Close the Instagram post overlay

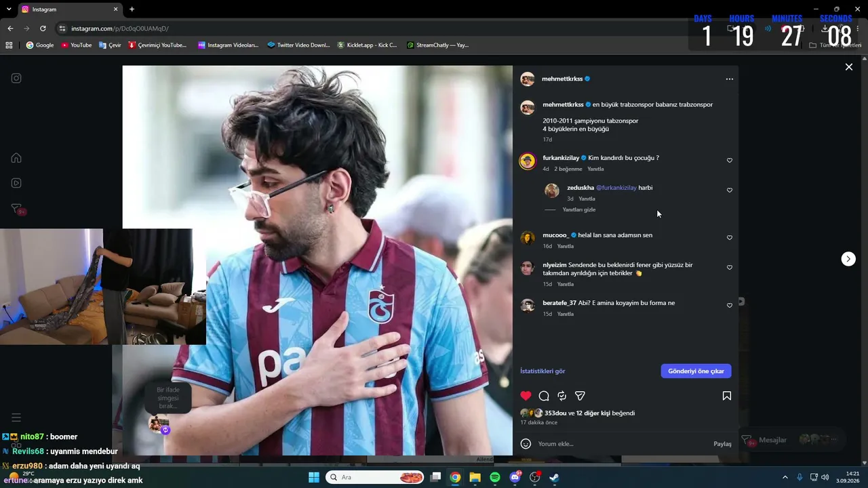pos(848,67)
